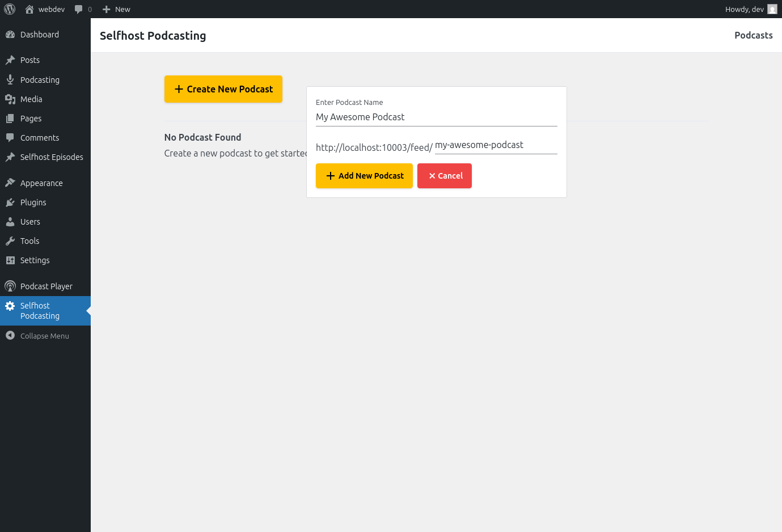The width and height of the screenshot is (782, 532).
Task: Open Tools menu label
Action: pyautogui.click(x=30, y=241)
